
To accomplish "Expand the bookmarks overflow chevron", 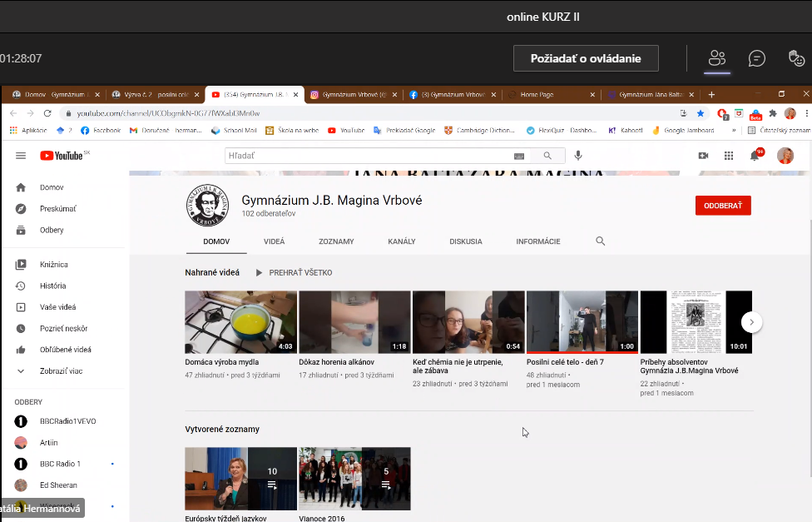I will (733, 130).
